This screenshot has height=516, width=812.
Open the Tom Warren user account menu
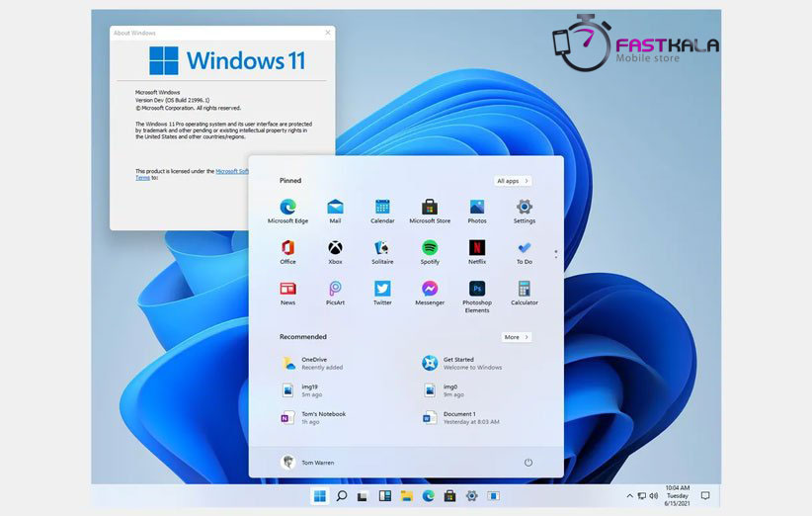[307, 462]
